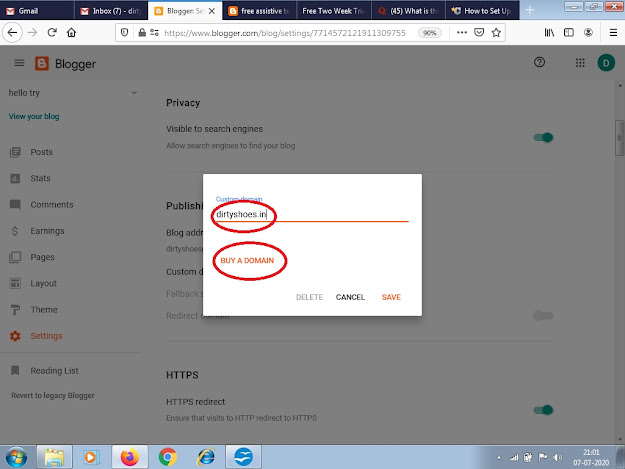
Task: Click CANCEL in the dialog
Action: 350,297
